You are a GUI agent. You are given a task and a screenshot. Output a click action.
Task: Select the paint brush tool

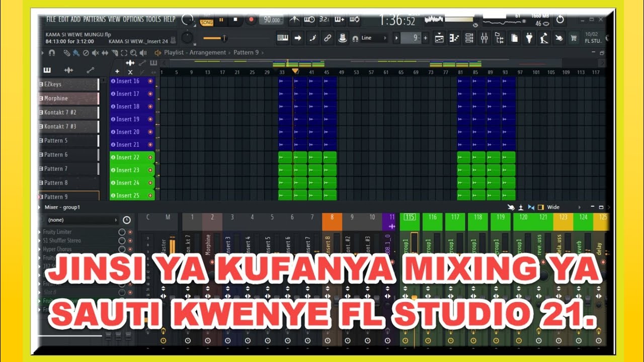[75, 53]
